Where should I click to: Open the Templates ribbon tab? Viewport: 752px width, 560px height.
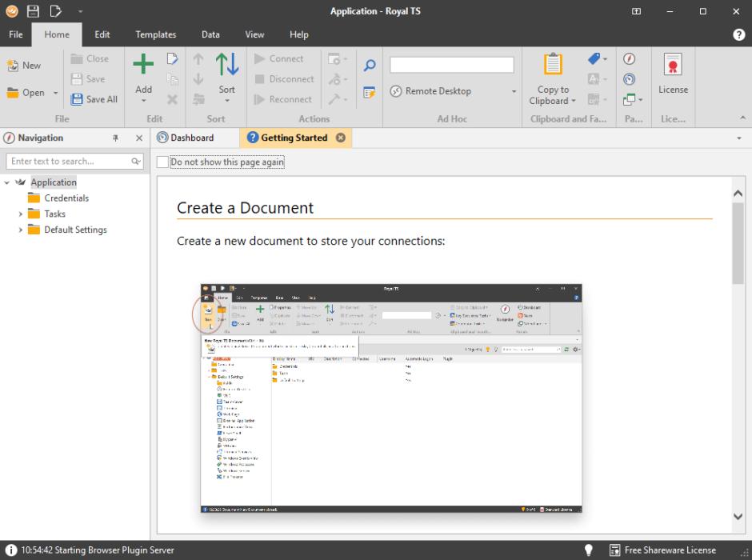coord(156,34)
